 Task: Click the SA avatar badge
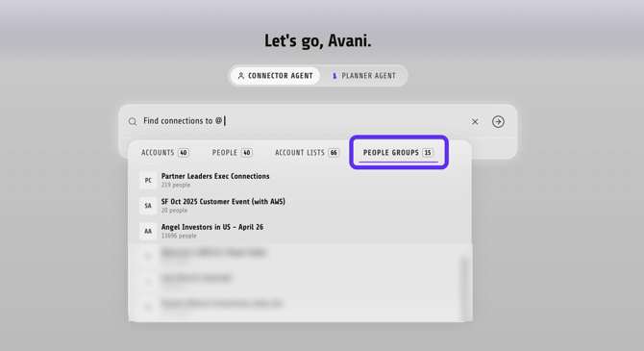(x=148, y=206)
